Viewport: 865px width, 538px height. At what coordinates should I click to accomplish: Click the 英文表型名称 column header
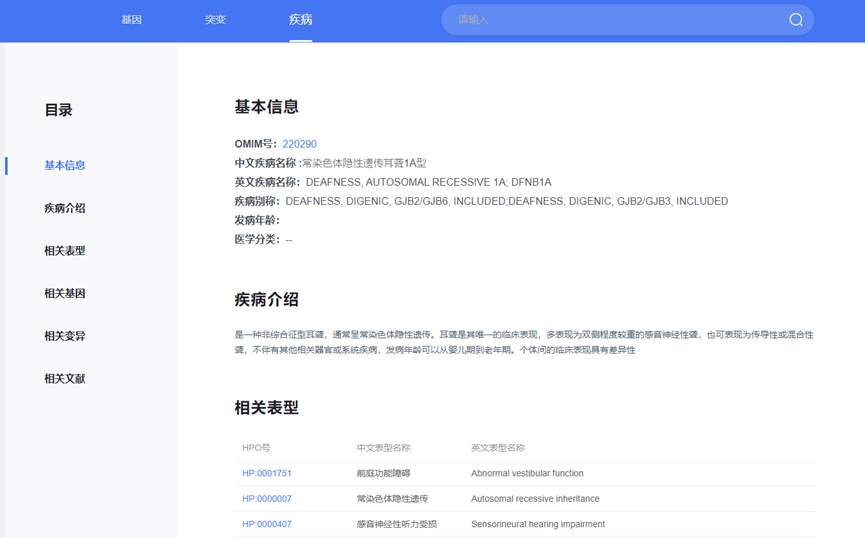point(498,448)
